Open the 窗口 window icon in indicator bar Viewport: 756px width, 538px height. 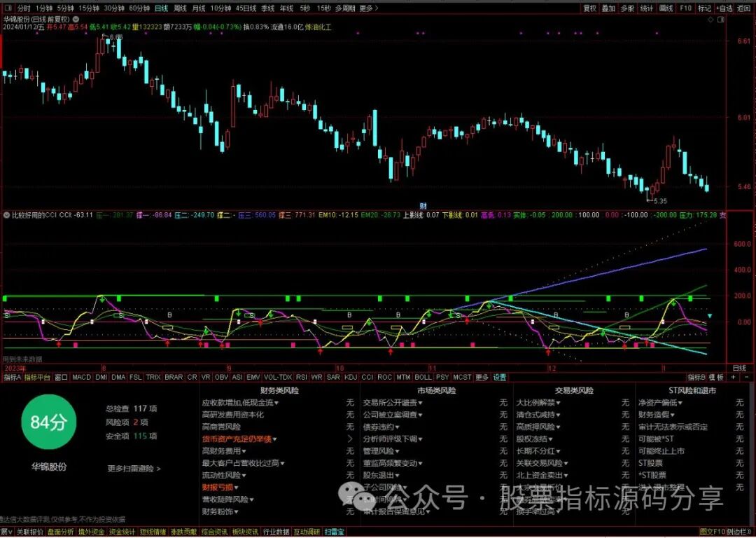click(61, 378)
